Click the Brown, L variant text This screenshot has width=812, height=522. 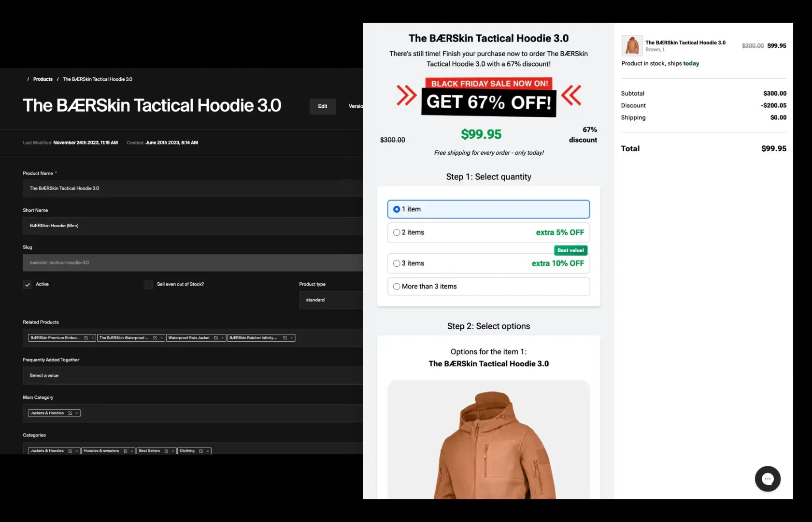[655, 50]
